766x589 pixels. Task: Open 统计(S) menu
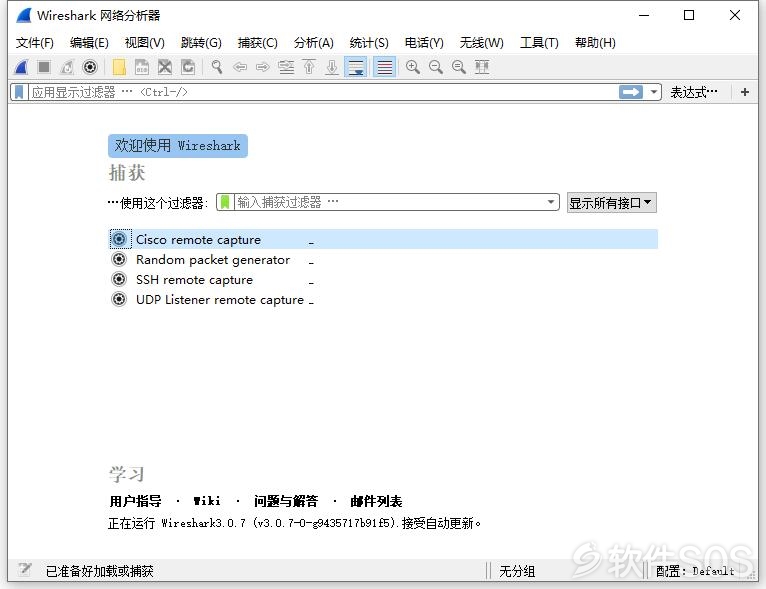[369, 43]
